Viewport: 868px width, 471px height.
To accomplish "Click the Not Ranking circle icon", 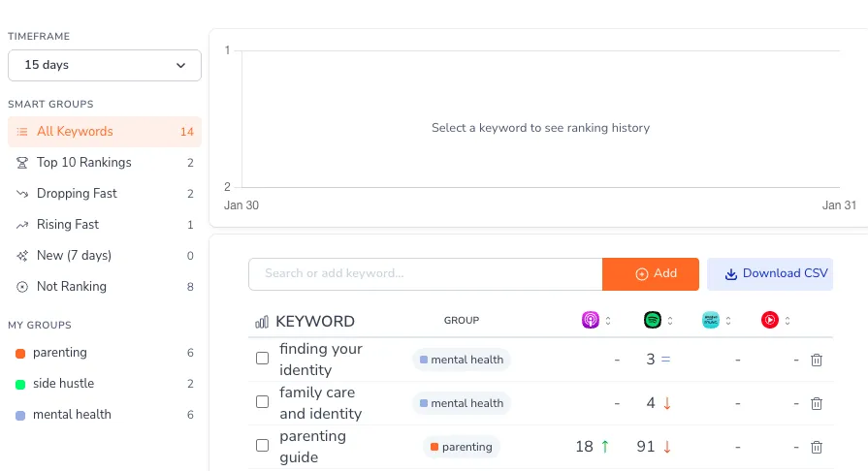I will tap(22, 287).
